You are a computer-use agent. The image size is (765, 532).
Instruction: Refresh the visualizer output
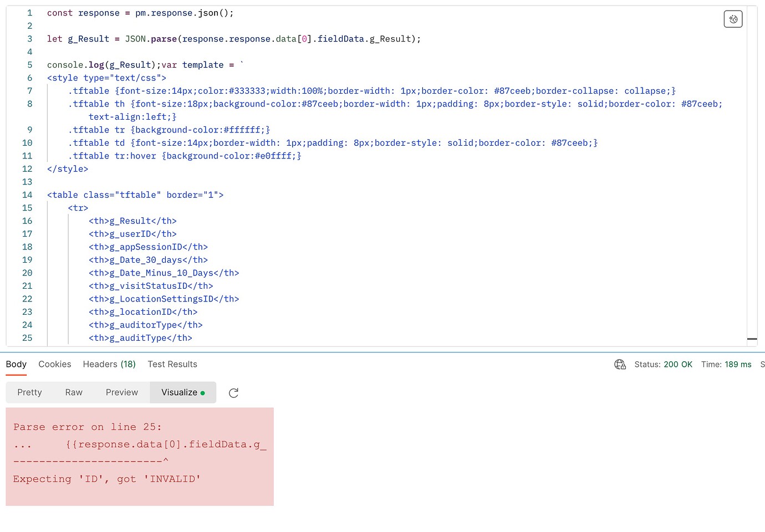[233, 392]
